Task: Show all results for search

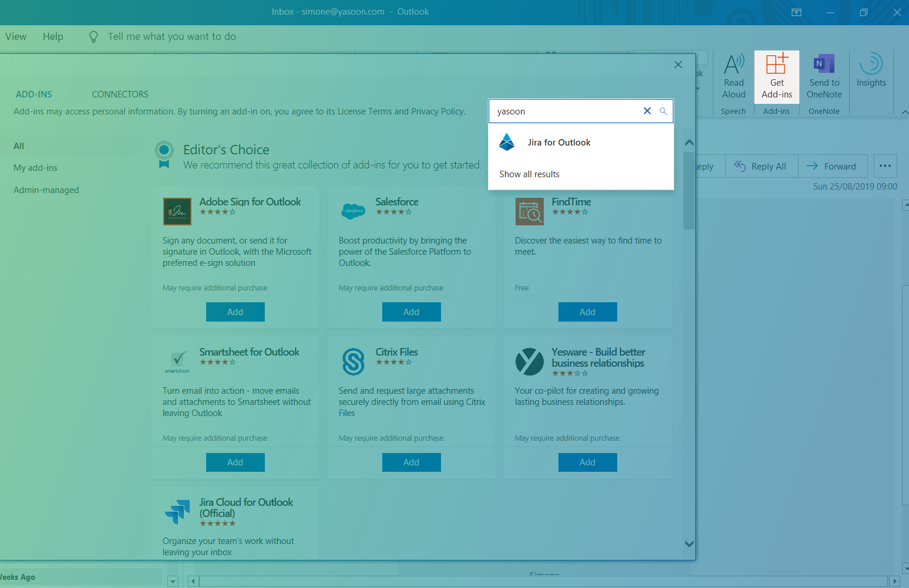Action: [x=529, y=174]
